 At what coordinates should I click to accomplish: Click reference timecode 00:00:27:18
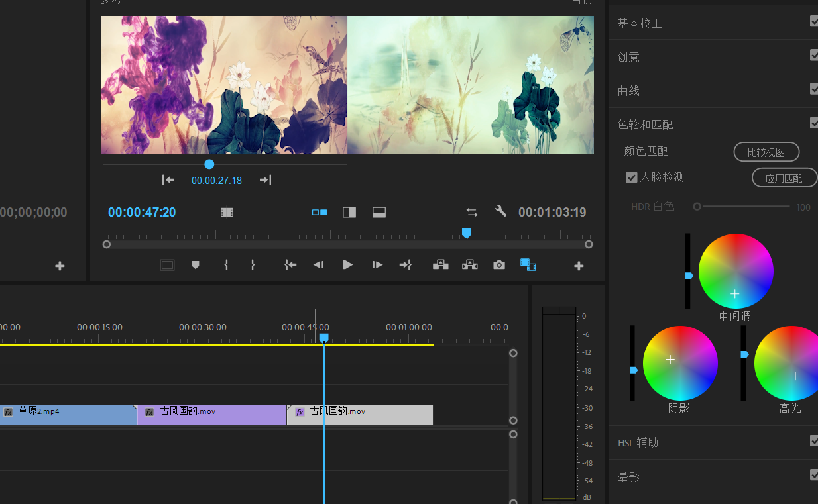(217, 180)
